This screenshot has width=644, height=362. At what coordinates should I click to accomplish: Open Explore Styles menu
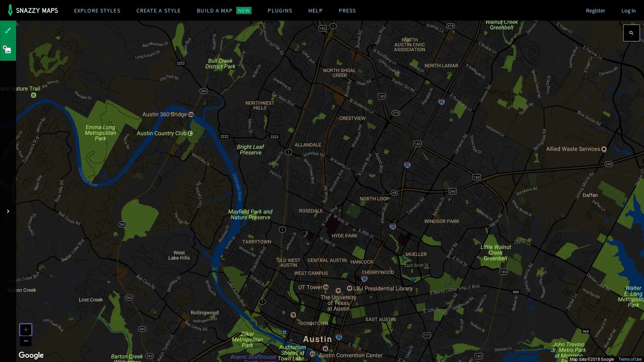[x=97, y=10]
